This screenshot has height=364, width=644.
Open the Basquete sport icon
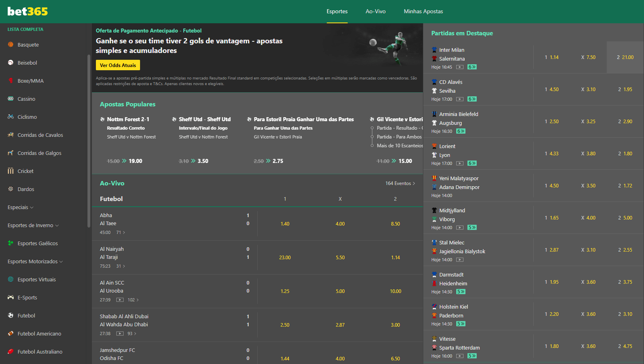pos(11,45)
